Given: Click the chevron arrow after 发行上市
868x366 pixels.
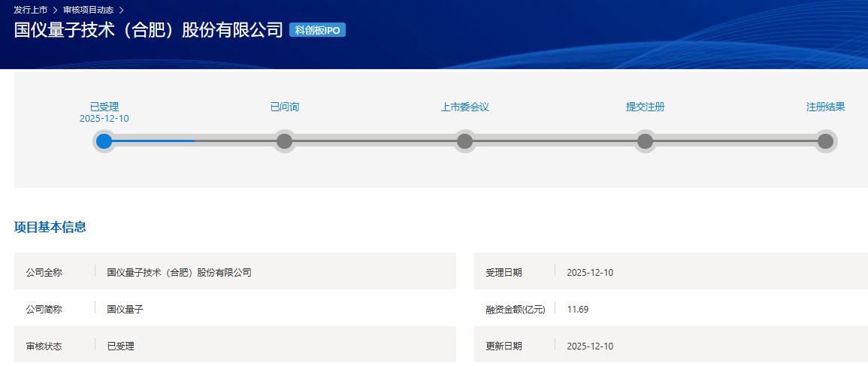Looking at the screenshot, I should click(55, 10).
